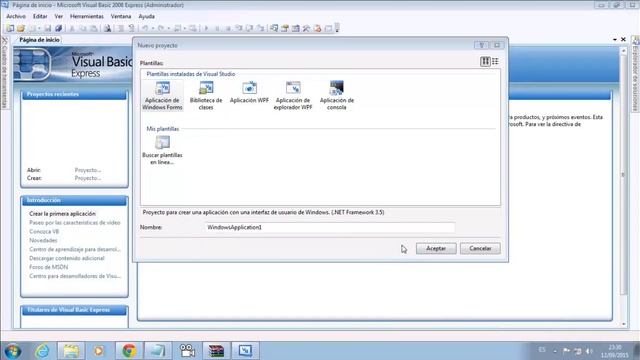Launch Internet Explorer from the taskbar
The width and height of the screenshot is (640, 360).
(x=42, y=351)
